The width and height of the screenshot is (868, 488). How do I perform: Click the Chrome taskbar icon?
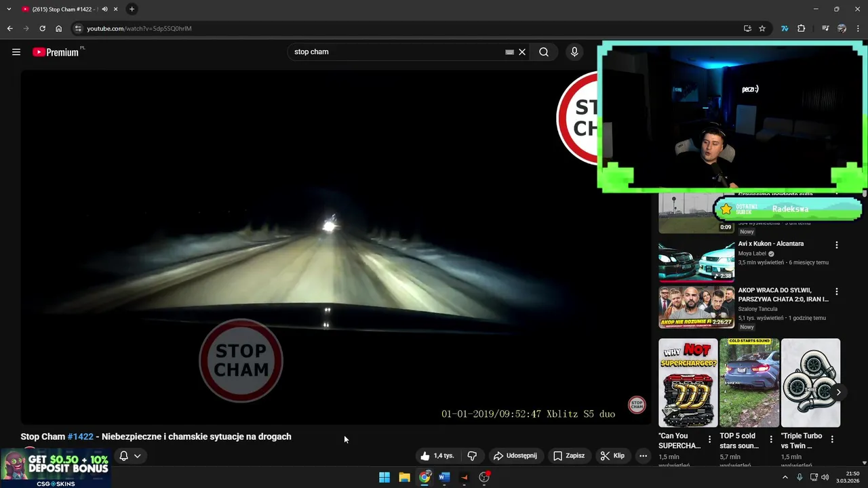coord(425,477)
